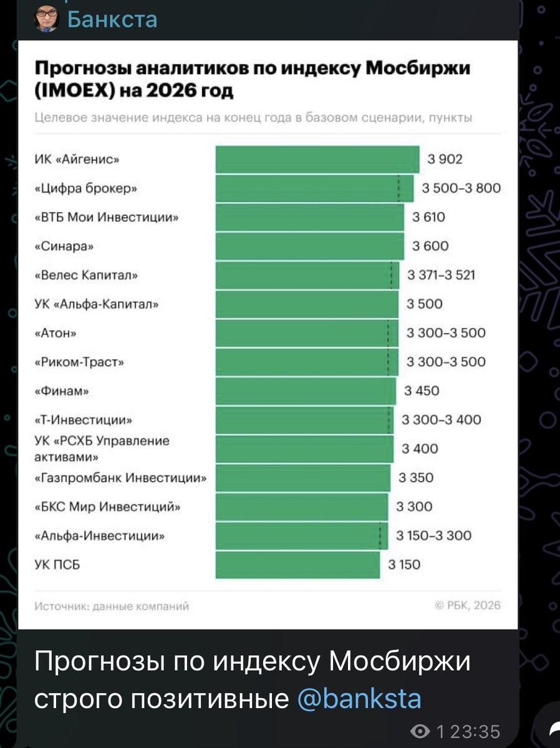The height and width of the screenshot is (748, 560).
Task: Tap the caption text «Прогнозы по индексу Мосбиржи»
Action: click(x=252, y=662)
